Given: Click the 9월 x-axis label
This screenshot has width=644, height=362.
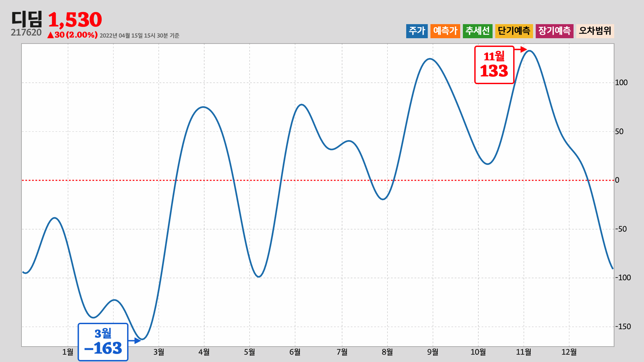Looking at the screenshot, I should (x=432, y=352).
